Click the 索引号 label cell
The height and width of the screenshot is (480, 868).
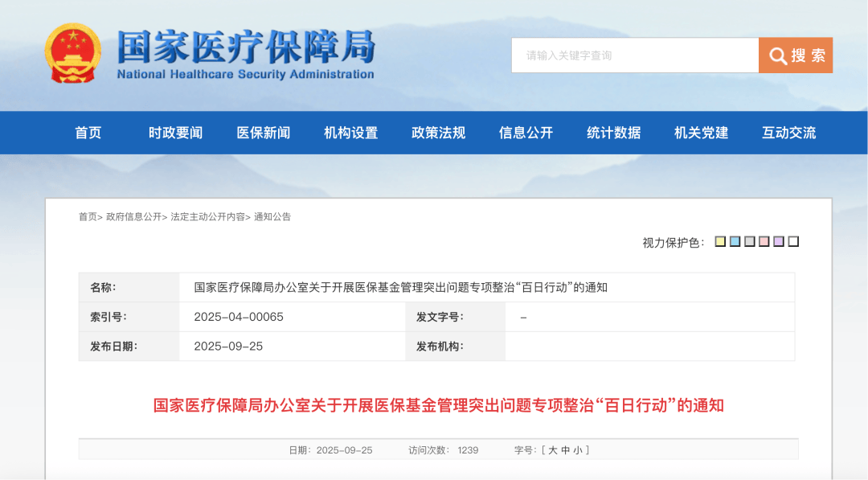[x=129, y=317]
